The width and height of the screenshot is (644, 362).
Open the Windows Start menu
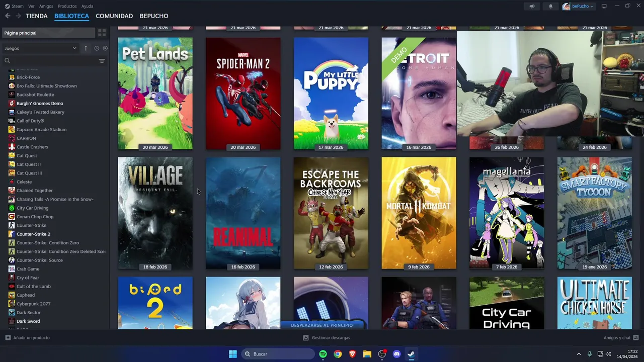(x=233, y=354)
